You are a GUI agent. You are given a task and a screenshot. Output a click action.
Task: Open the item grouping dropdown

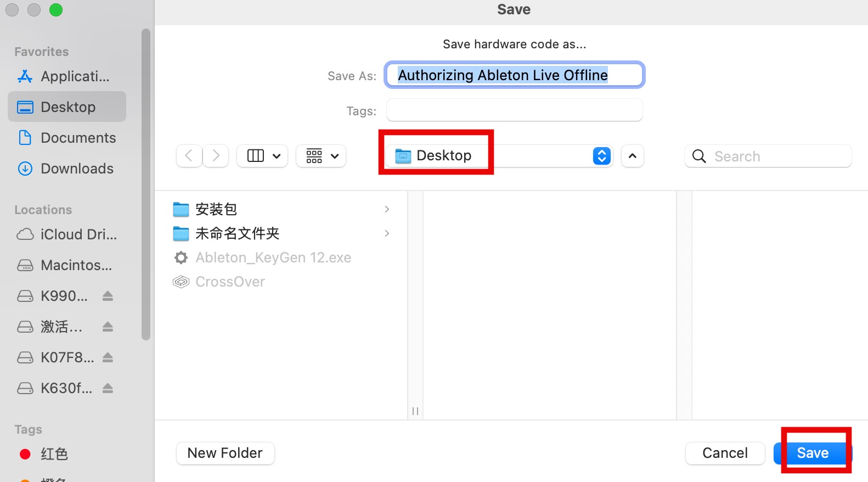(x=322, y=156)
